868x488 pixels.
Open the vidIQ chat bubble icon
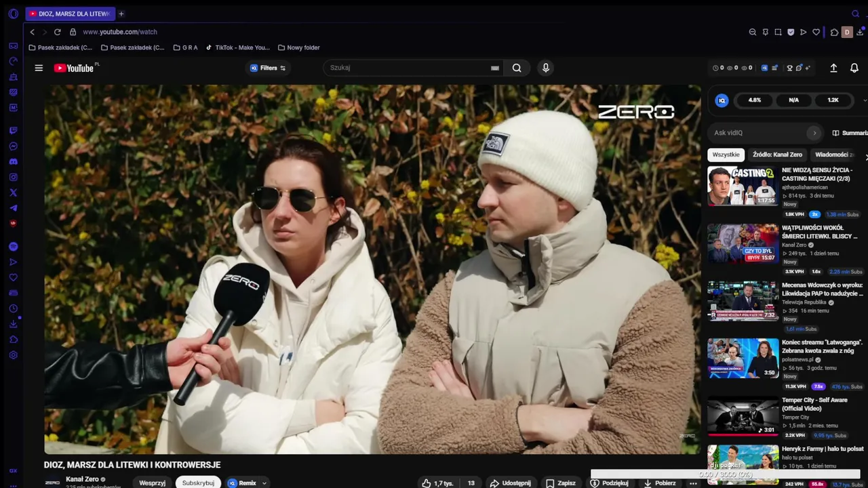pos(800,68)
